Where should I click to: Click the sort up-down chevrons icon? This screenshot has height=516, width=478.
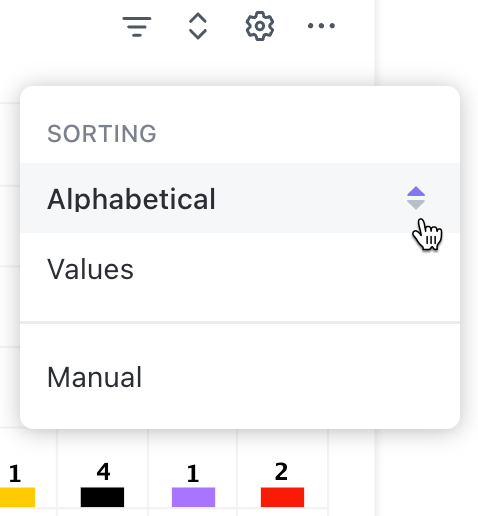(x=198, y=26)
